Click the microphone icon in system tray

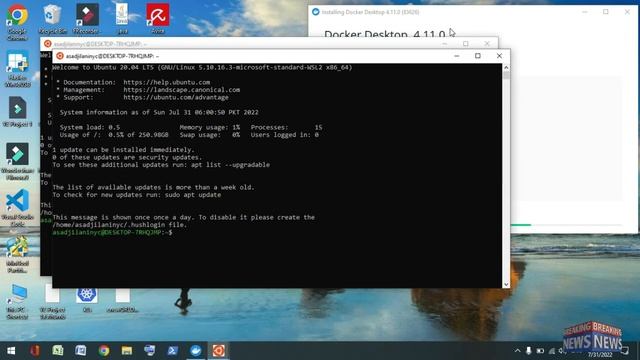click(x=529, y=351)
